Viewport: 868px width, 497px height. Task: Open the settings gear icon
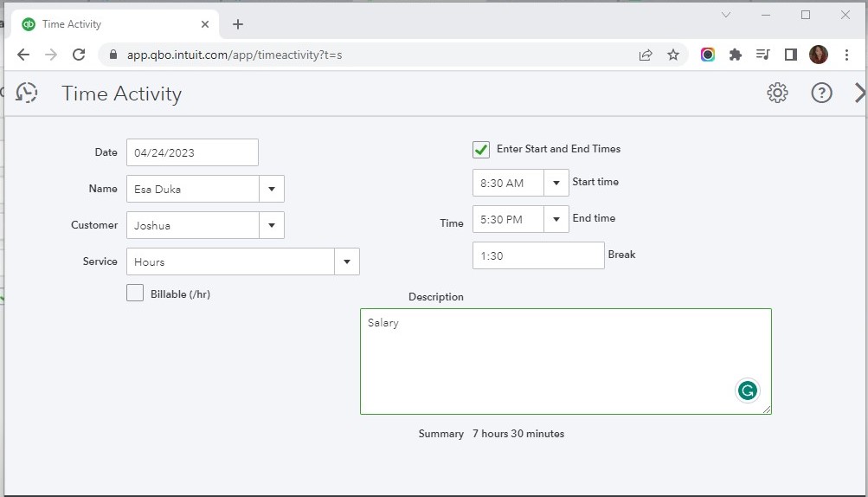click(x=777, y=93)
